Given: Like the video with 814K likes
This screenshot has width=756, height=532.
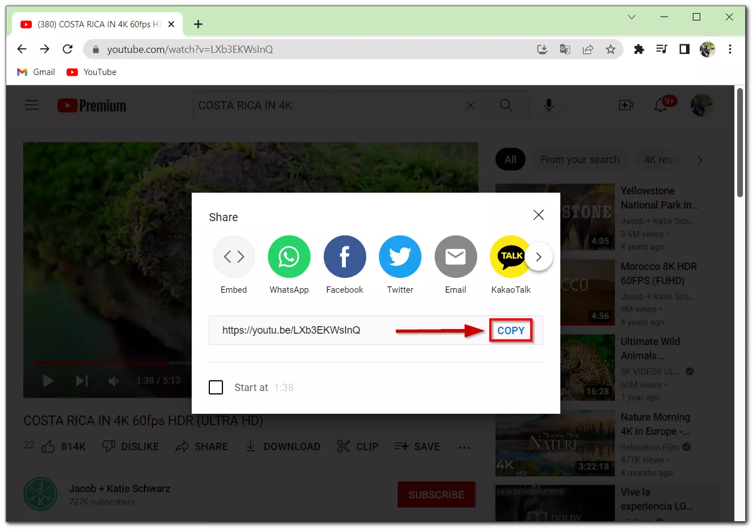Looking at the screenshot, I should [63, 447].
